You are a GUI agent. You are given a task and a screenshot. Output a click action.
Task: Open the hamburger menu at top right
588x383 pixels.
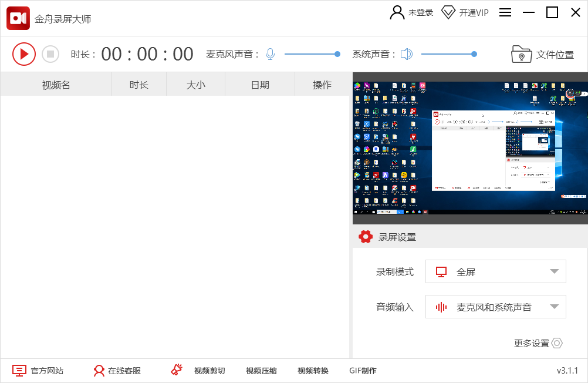point(505,12)
